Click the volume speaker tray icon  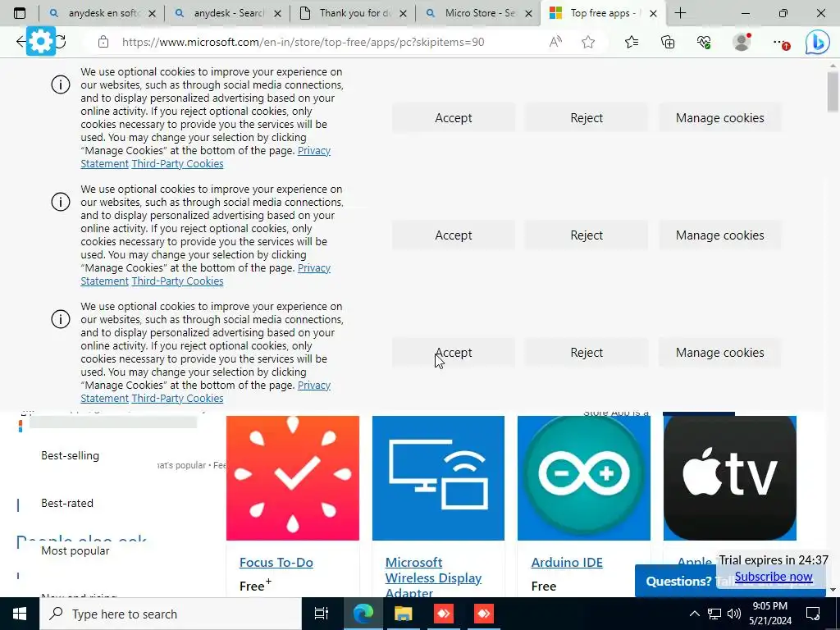pyautogui.click(x=734, y=614)
